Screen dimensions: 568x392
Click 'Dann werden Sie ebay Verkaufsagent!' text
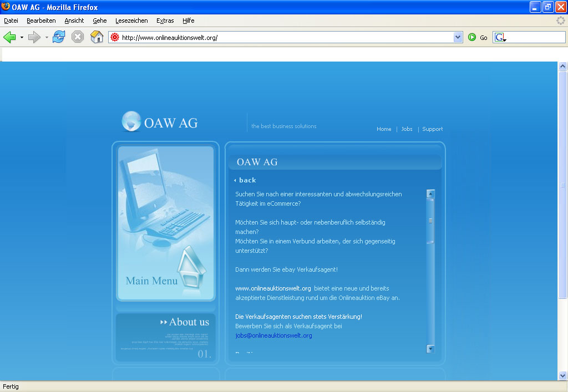(x=286, y=269)
